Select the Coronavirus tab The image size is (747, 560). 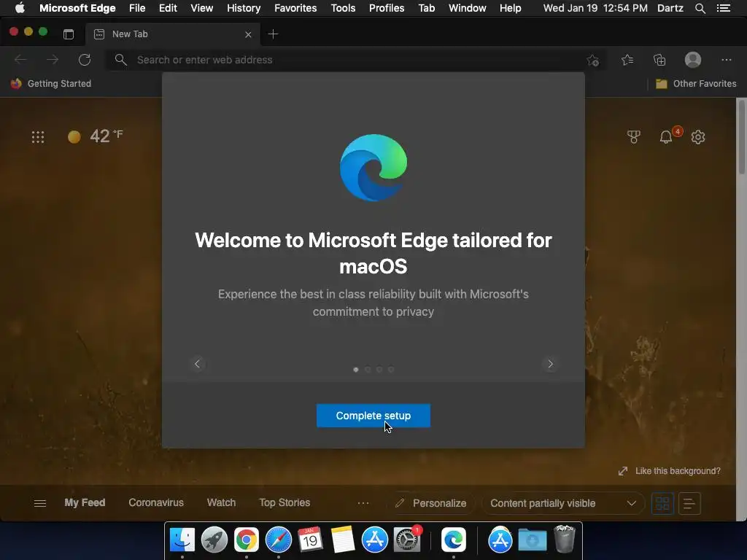(x=156, y=503)
